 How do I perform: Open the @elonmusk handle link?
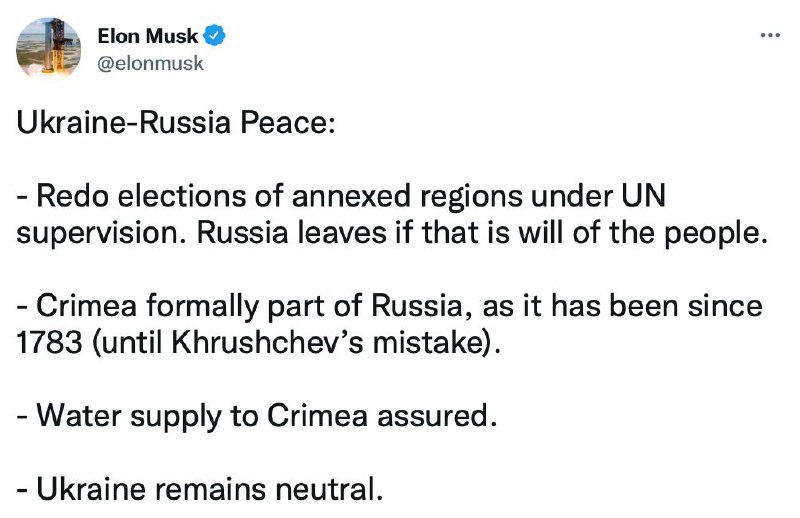(150, 63)
